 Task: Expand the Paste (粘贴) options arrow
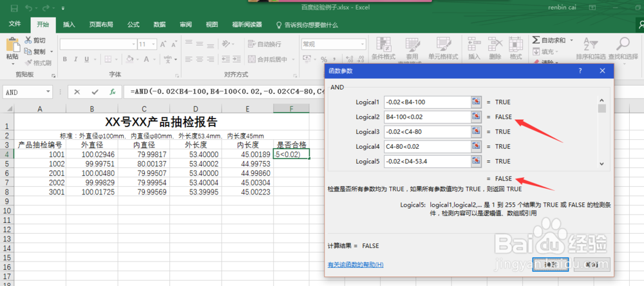13,64
